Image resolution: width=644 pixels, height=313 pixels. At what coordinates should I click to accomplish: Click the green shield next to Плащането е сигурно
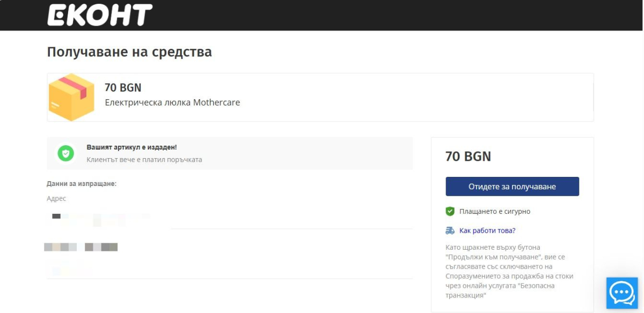pos(450,211)
